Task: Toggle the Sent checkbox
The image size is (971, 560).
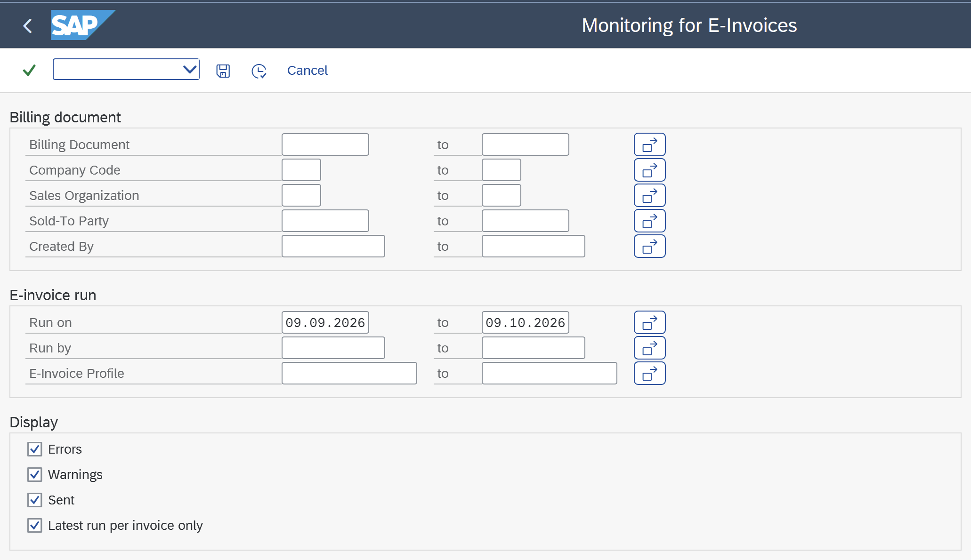Action: (35, 500)
